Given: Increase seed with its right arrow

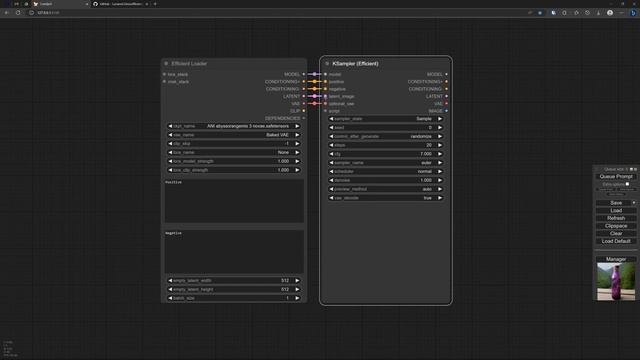Looking at the screenshot, I should click(x=440, y=128).
